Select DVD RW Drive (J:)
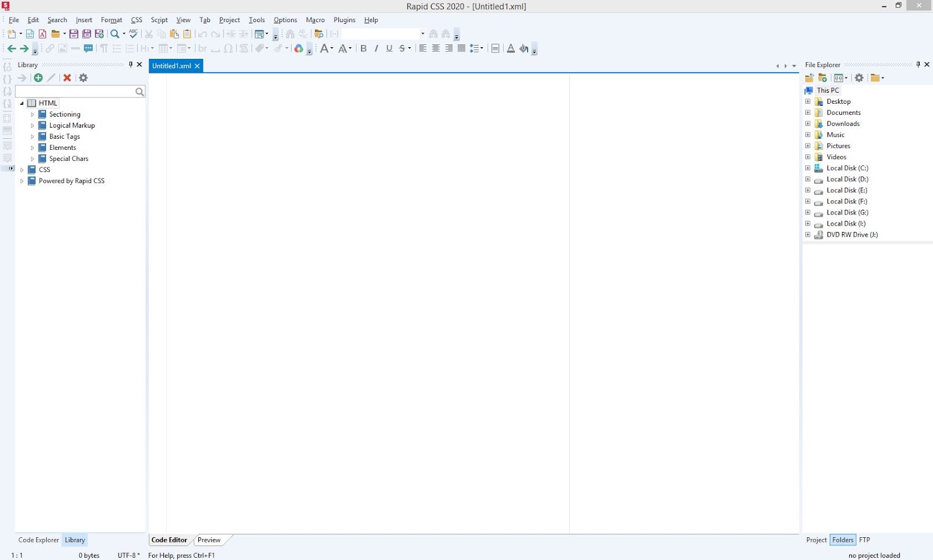The image size is (933, 560). [x=852, y=235]
